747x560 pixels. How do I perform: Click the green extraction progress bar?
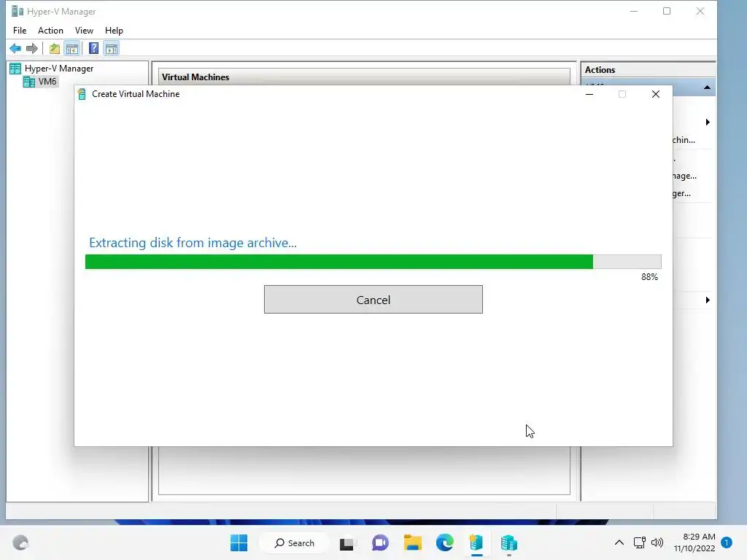[373, 262]
